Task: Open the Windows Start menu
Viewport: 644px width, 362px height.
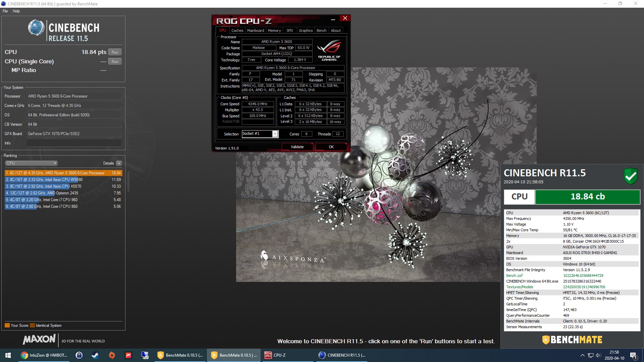Action: [x=8, y=355]
